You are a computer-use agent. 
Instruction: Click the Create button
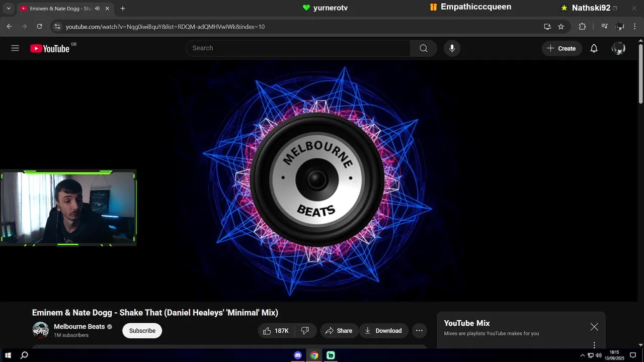561,48
